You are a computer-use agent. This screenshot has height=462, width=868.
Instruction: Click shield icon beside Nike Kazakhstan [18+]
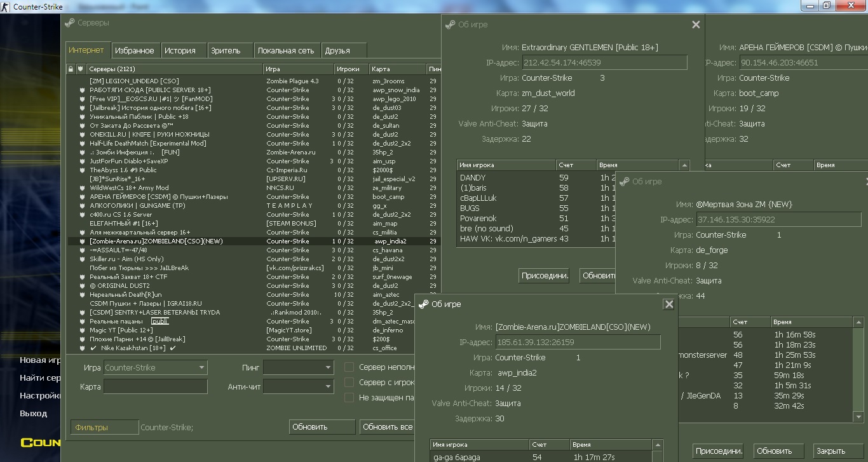[82, 348]
